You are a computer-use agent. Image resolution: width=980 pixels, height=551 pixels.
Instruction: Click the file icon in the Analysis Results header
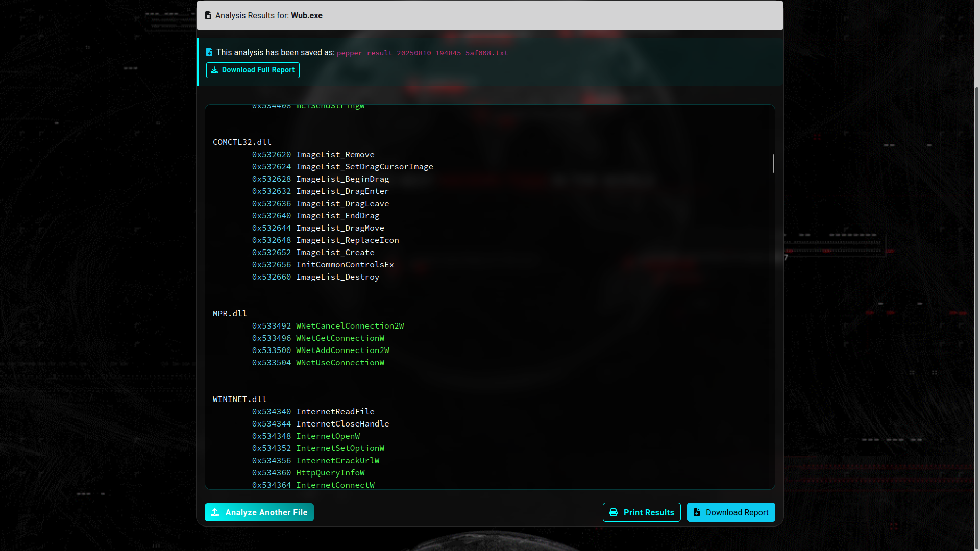point(208,15)
